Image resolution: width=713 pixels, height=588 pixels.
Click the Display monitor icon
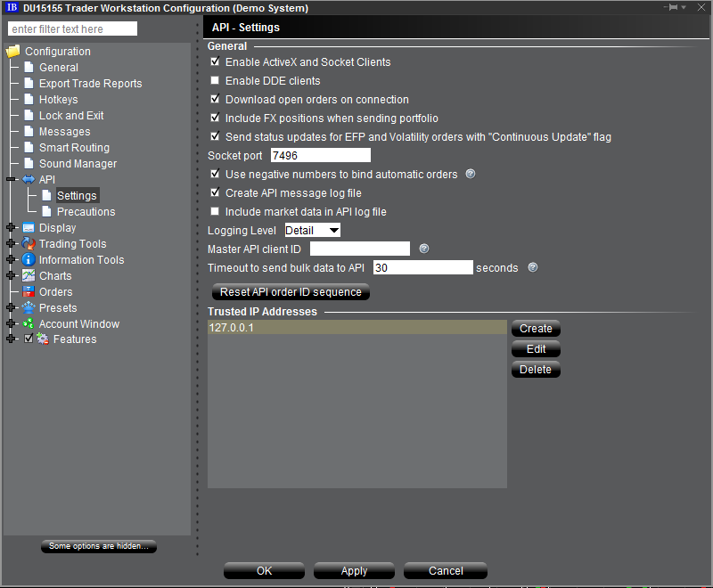point(29,228)
